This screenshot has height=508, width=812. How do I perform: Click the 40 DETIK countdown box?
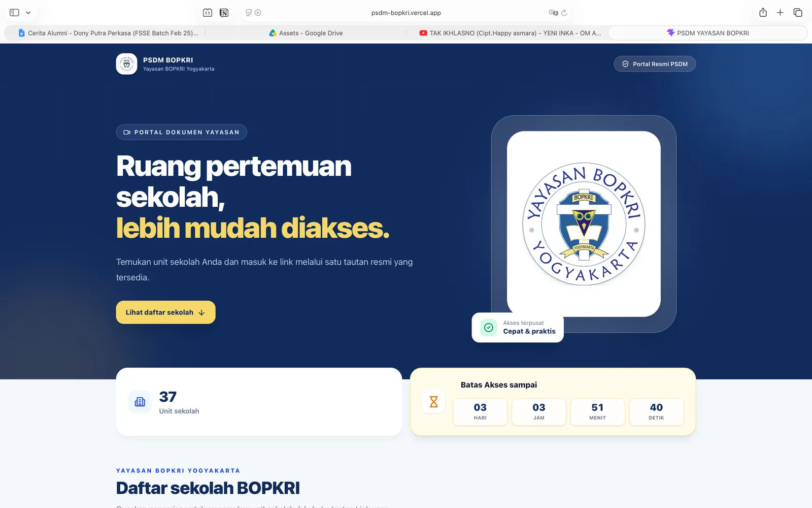pyautogui.click(x=656, y=411)
